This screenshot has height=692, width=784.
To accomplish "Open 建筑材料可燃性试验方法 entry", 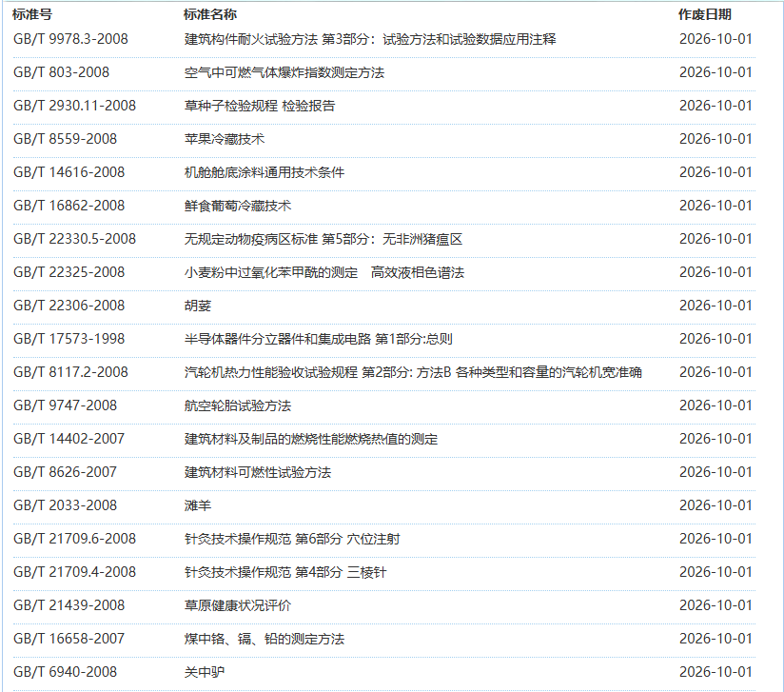I will tap(258, 472).
